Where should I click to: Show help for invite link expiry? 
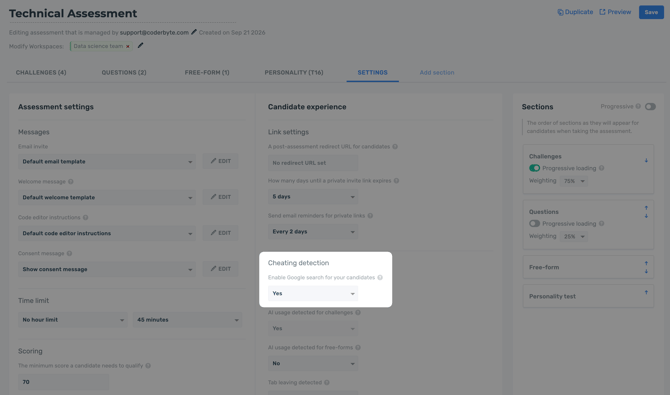point(397,181)
